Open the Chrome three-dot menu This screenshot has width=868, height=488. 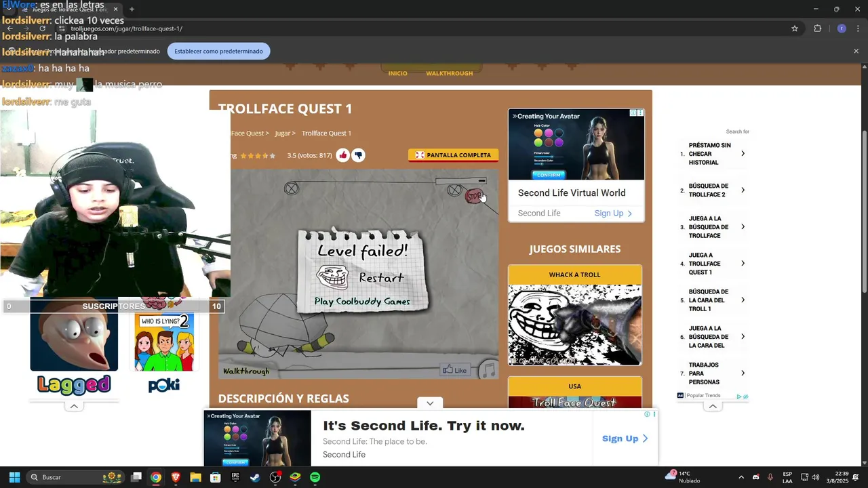point(859,28)
